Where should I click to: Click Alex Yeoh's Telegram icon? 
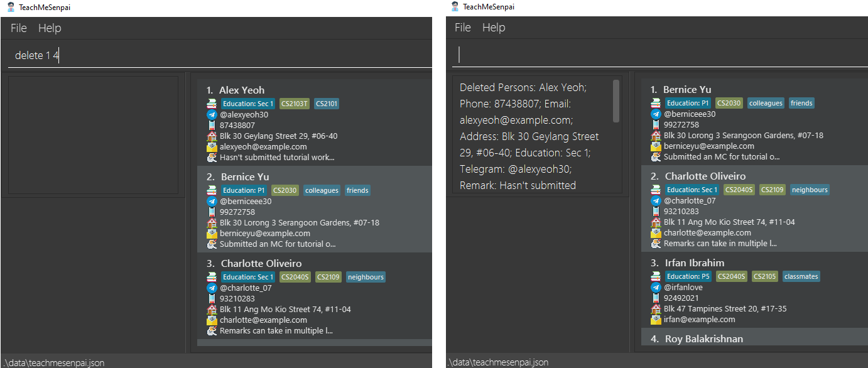pos(212,115)
